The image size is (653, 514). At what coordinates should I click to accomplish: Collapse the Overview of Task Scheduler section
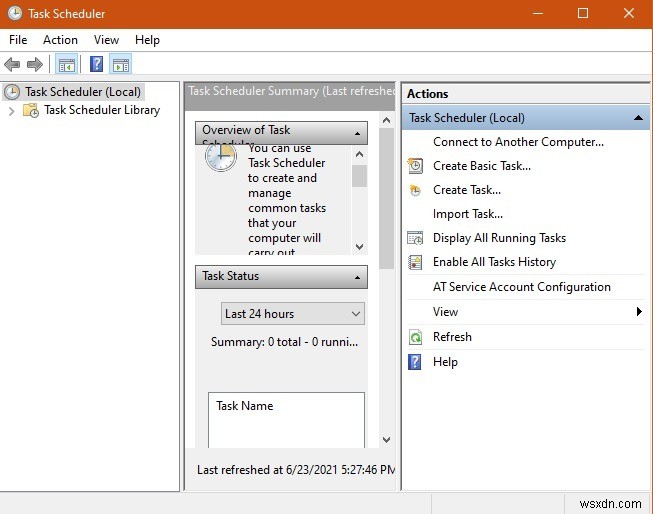(x=357, y=133)
